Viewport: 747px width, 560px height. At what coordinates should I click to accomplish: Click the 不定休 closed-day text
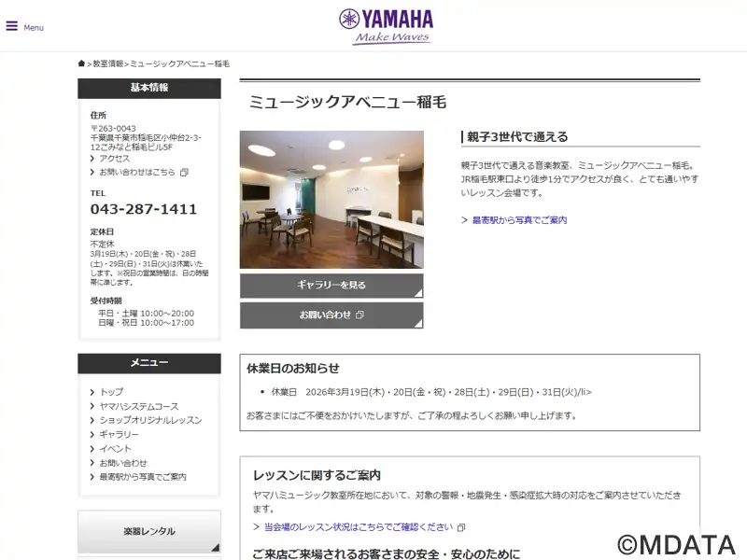click(103, 244)
